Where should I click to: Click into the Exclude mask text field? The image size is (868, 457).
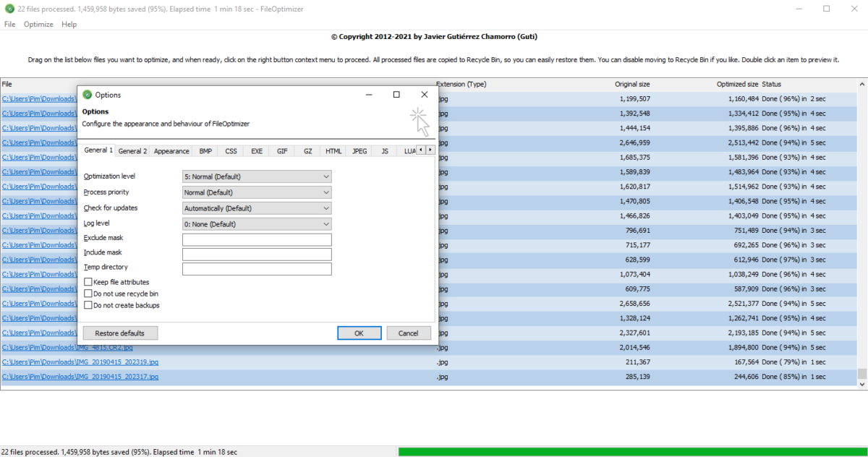257,239
